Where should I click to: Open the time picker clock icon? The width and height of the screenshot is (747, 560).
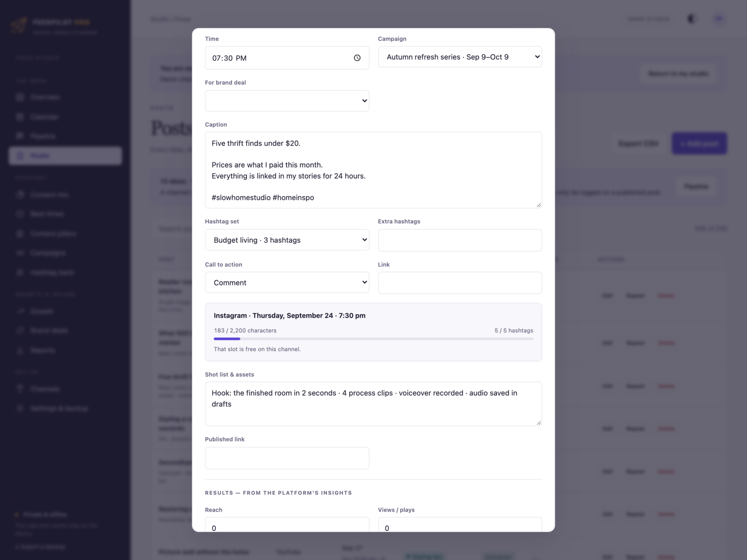[357, 58]
